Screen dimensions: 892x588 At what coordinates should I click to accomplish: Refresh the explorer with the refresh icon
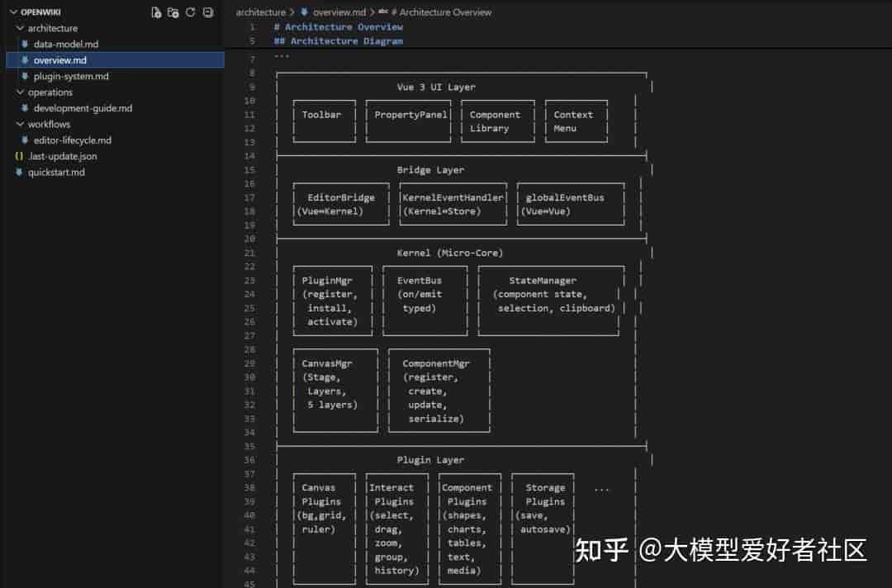[x=191, y=12]
